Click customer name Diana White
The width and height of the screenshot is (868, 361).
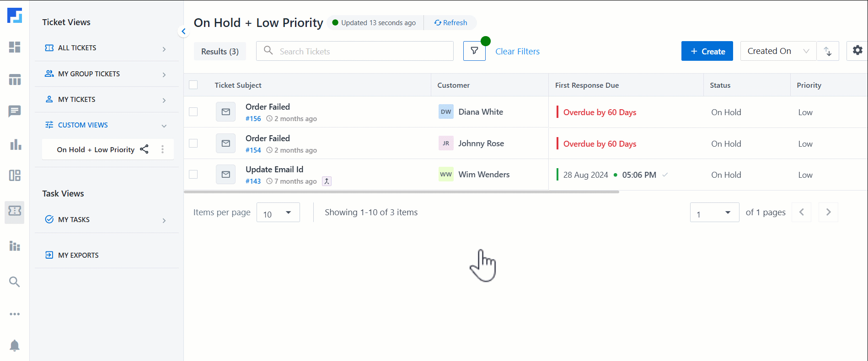tap(481, 112)
